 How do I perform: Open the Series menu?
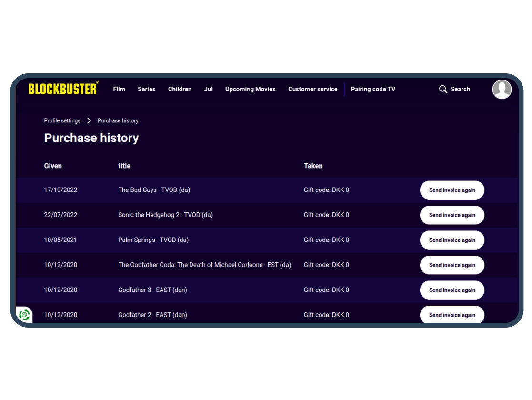(147, 89)
